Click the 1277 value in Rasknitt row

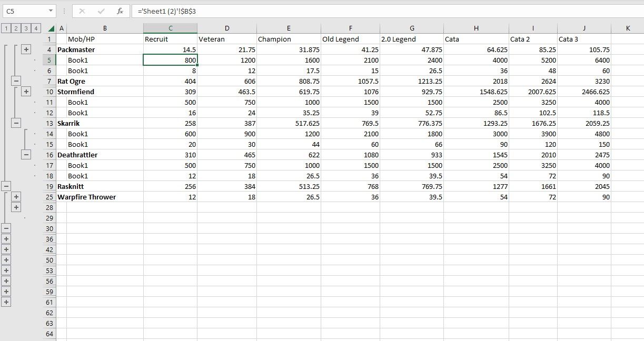(476, 186)
